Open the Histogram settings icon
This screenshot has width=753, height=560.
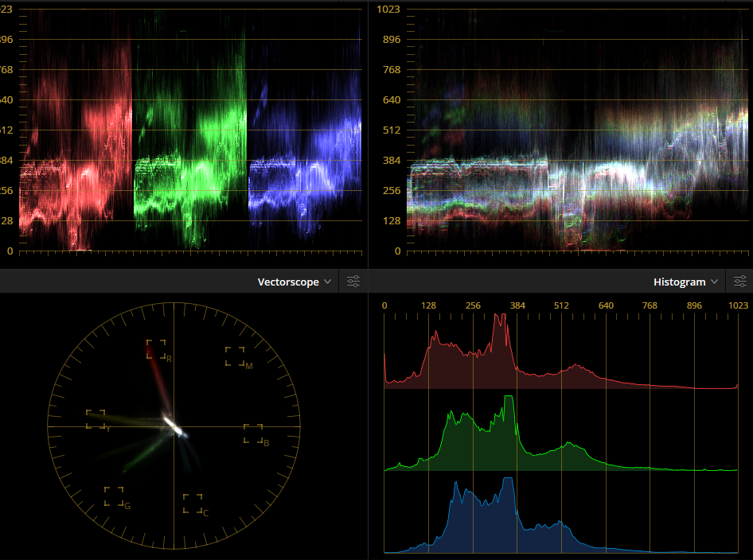coord(739,282)
